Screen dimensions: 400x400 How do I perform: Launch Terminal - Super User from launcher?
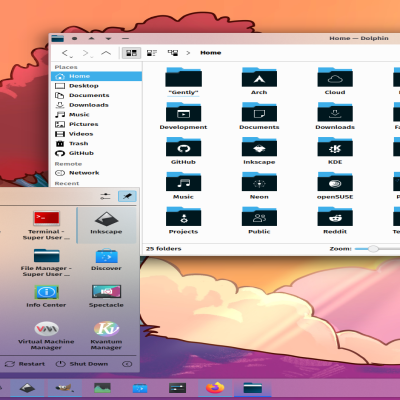point(46,225)
